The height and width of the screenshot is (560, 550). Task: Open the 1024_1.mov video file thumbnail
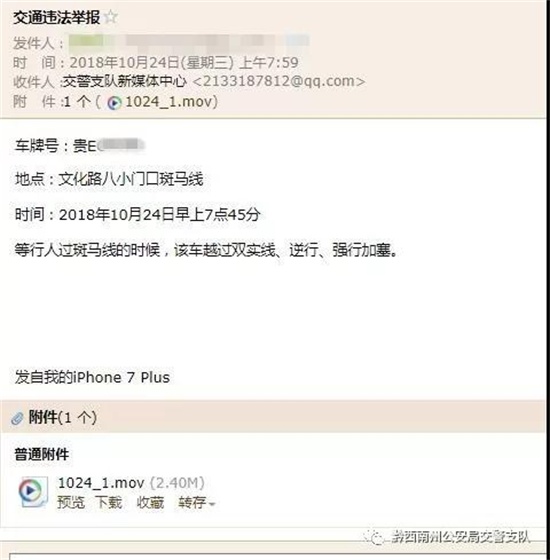click(33, 492)
